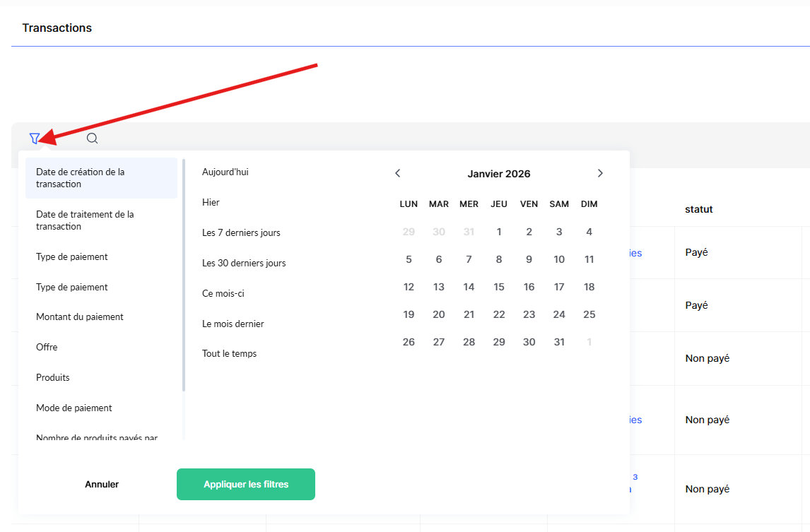Open the 'Montant du paiement' filter
Viewport: 810px width, 532px height.
coord(80,317)
